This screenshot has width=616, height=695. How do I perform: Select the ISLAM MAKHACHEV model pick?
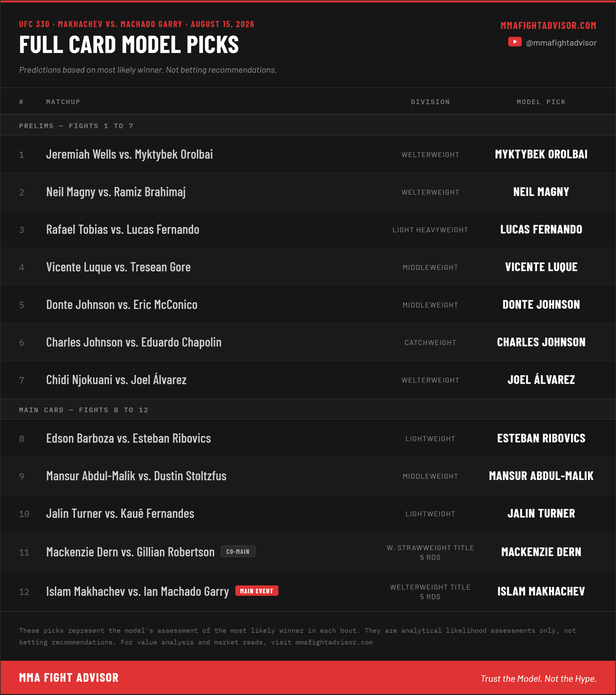[x=541, y=591]
